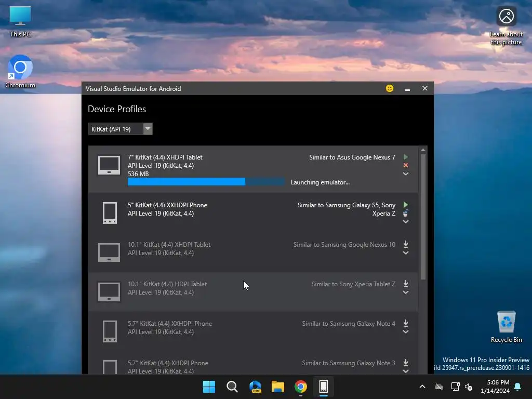Click "Similar to Samsung Galaxy Note 3" text

[349, 363]
